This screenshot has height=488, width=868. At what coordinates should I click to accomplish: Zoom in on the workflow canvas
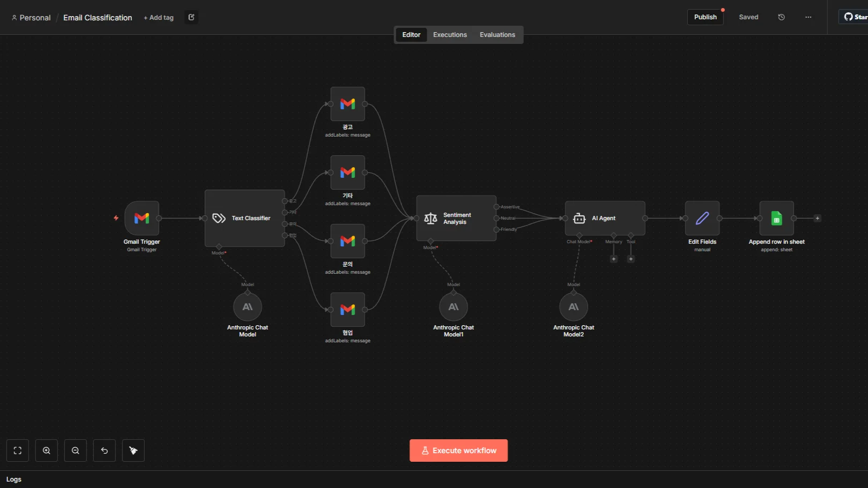47,451
